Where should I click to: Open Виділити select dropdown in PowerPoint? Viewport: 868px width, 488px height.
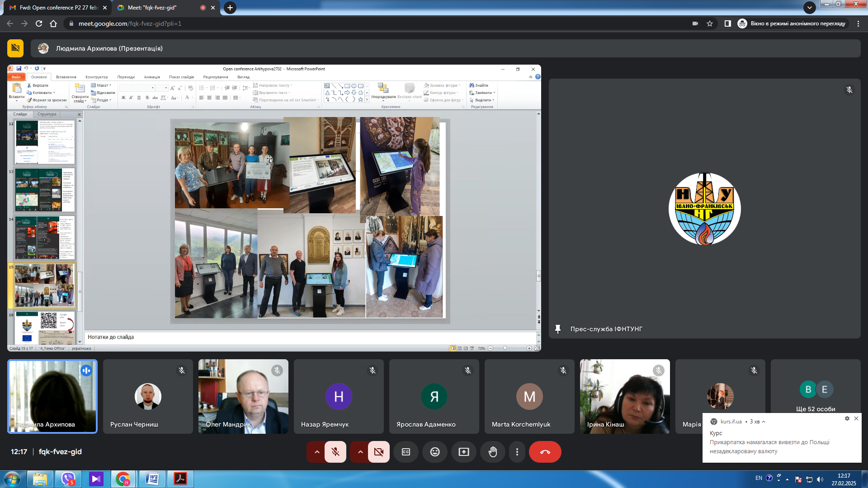481,100
